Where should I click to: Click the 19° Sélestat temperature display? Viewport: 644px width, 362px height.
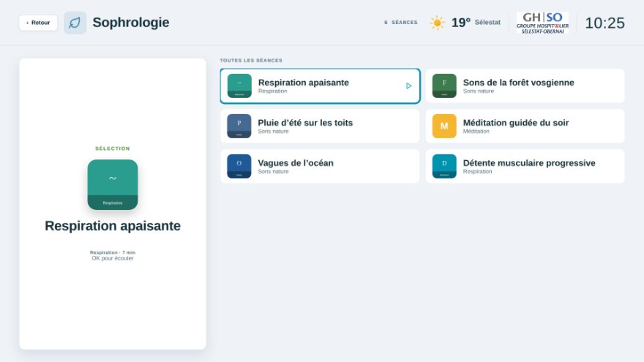(476, 23)
